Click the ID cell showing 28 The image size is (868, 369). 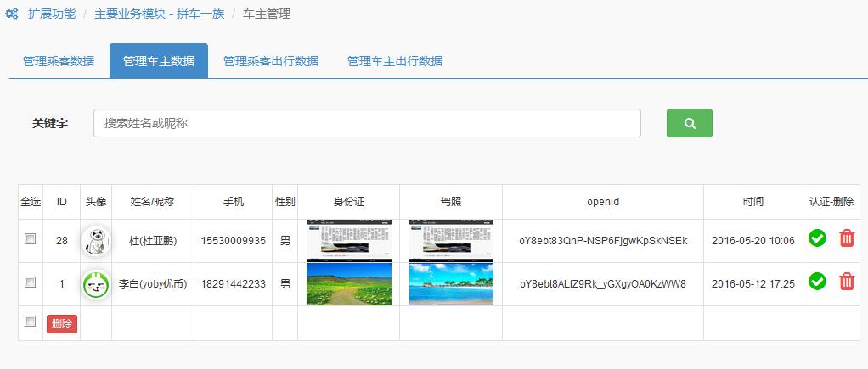point(61,241)
